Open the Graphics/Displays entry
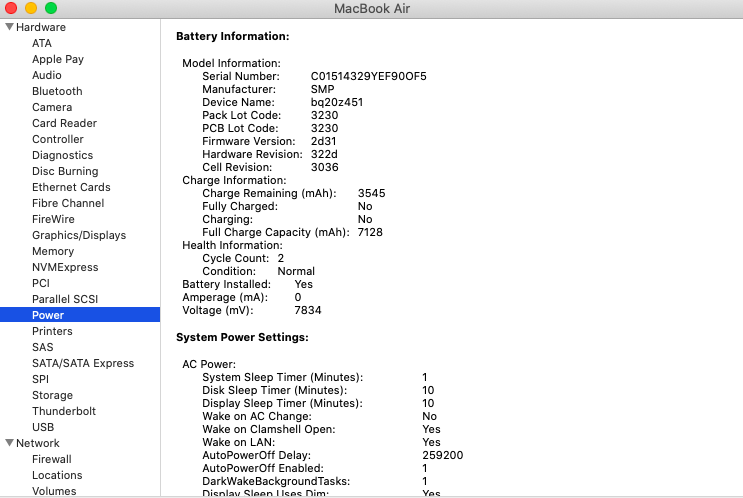Image resolution: width=743 pixels, height=498 pixels. click(x=79, y=235)
